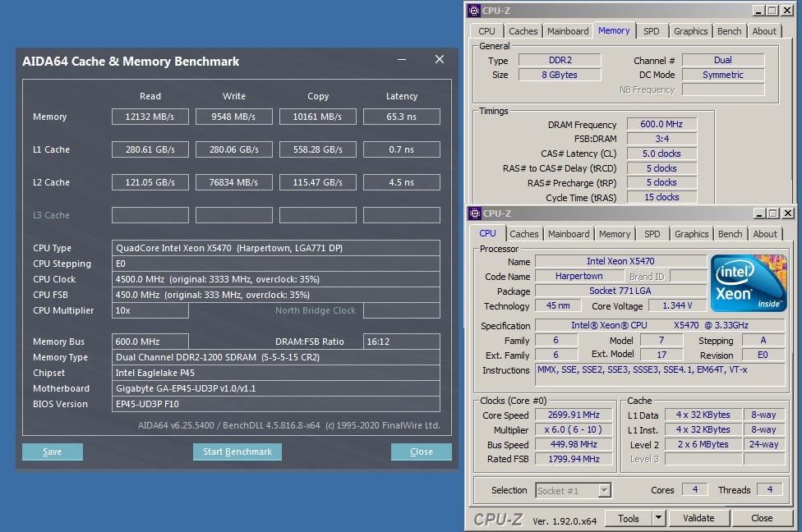Screen dimensions: 802x532
Task: Click the DRAM:FSB Ratio value 16:12
Action: (402, 342)
